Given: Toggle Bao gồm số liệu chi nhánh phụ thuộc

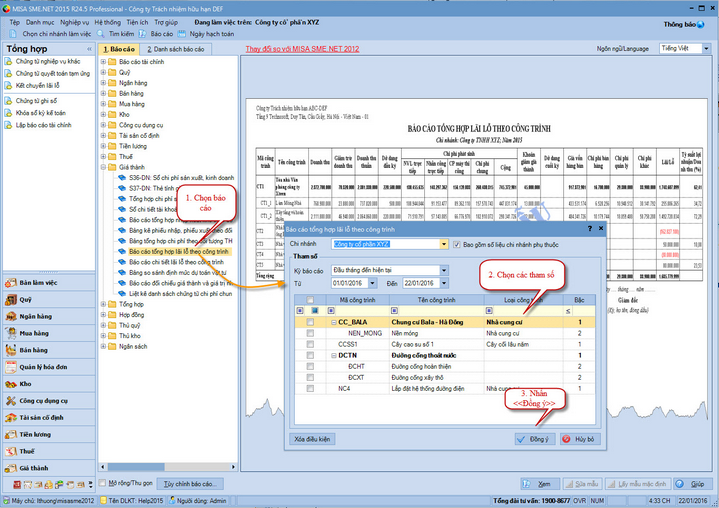Looking at the screenshot, I should coord(457,245).
